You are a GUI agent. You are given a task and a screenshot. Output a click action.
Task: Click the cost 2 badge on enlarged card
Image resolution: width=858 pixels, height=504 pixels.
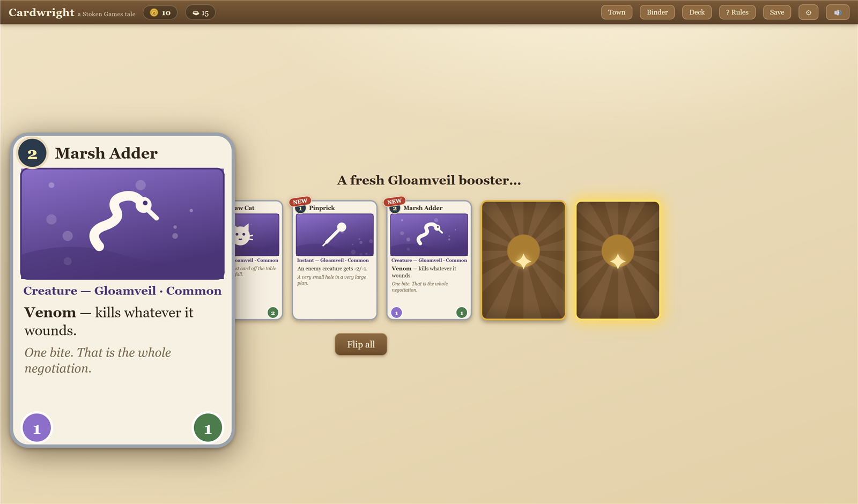pyautogui.click(x=32, y=154)
